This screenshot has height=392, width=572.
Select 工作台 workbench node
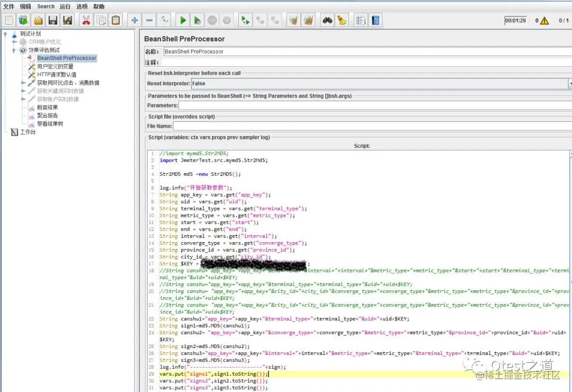pyautogui.click(x=28, y=132)
